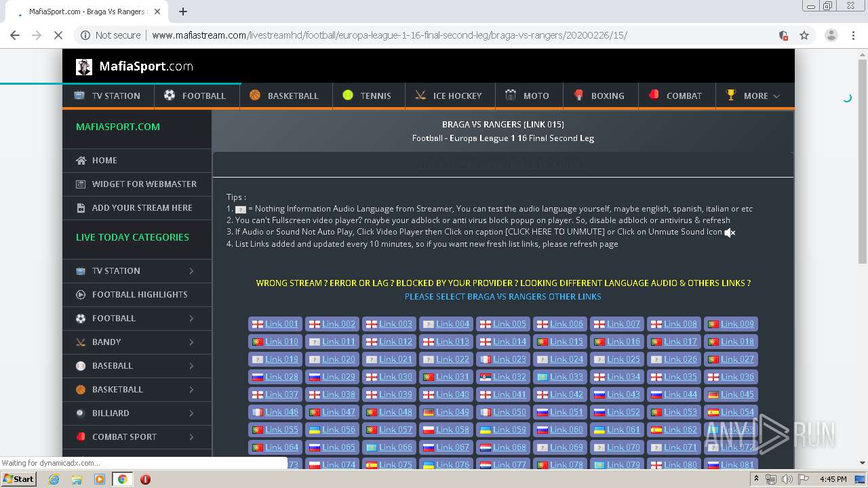
Task: Open the Combat nav tab
Action: click(676, 96)
